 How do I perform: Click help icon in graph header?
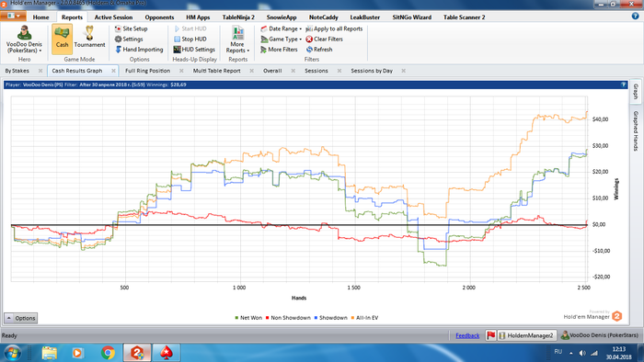pyautogui.click(x=624, y=85)
